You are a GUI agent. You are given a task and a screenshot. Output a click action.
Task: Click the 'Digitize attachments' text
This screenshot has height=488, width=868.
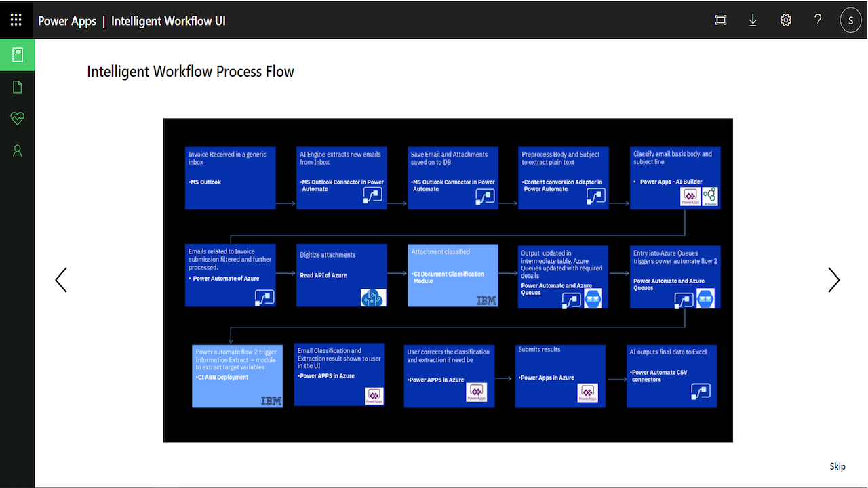click(x=328, y=256)
